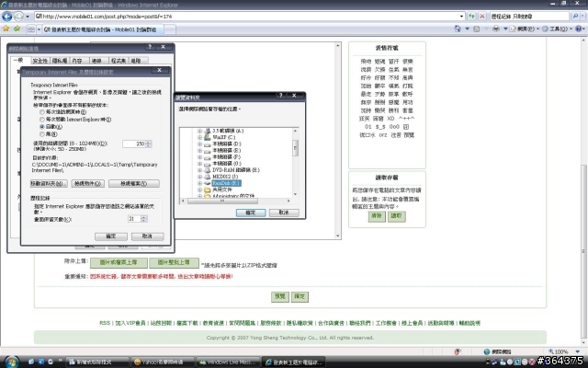Expand the 3.5 floppy (A:) tree node
The height and width of the screenshot is (368, 588).
pos(199,131)
